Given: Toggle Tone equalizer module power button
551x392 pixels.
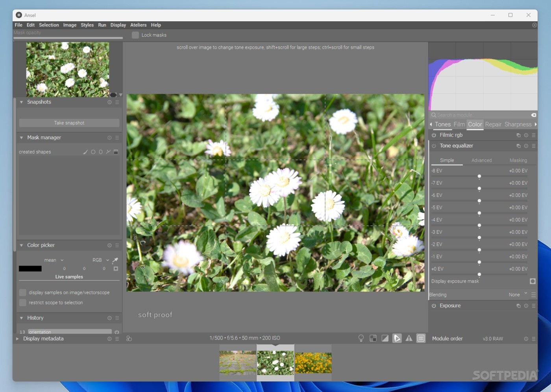Looking at the screenshot, I should [x=434, y=146].
